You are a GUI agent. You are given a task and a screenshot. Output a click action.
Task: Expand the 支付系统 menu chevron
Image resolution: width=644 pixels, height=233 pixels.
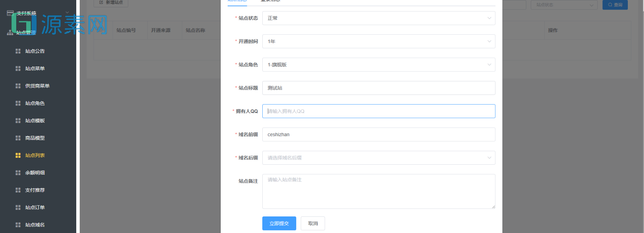coord(67,13)
